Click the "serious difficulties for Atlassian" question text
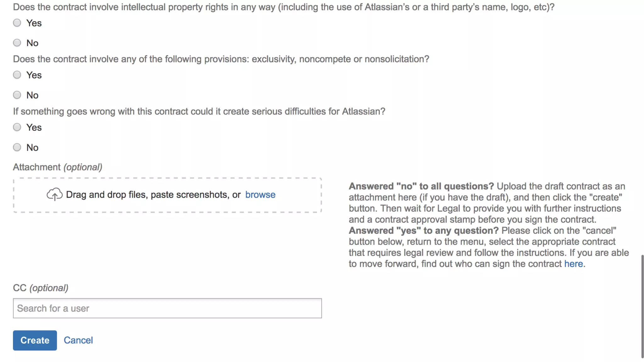 click(x=199, y=112)
